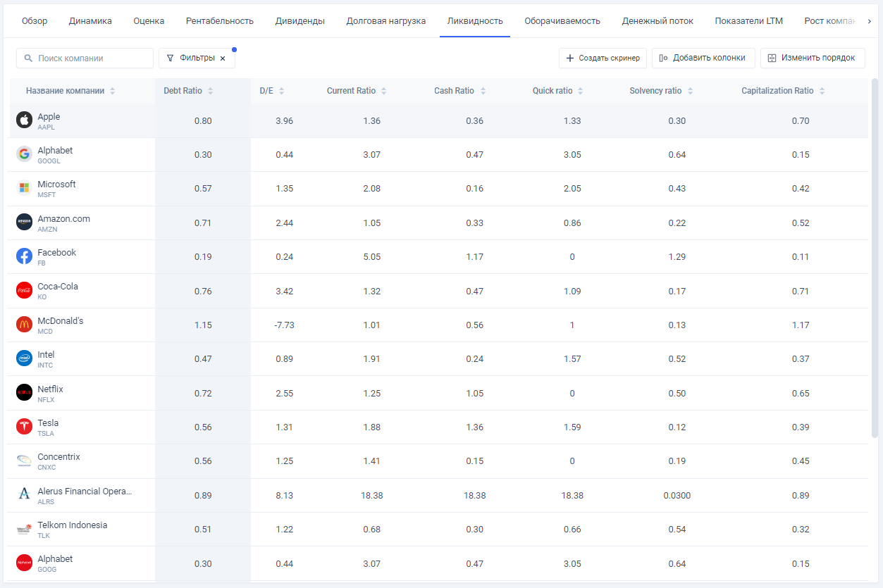The image size is (883, 588).
Task: Click the McDonald's logo icon
Action: (x=25, y=325)
